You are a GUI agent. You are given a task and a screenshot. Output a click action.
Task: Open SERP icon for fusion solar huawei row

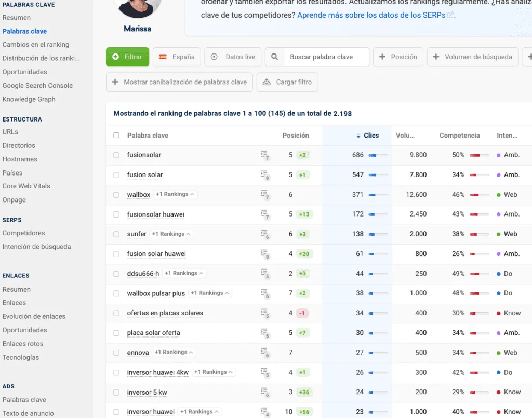[x=264, y=254]
